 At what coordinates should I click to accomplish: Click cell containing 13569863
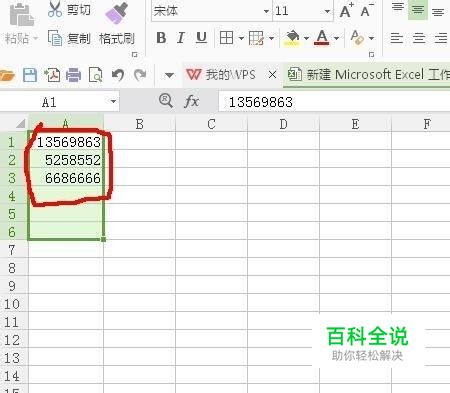click(66, 142)
